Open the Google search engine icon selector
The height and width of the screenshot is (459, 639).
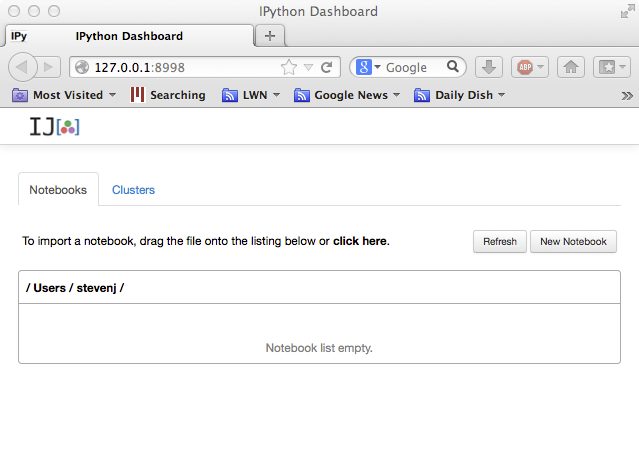368,67
